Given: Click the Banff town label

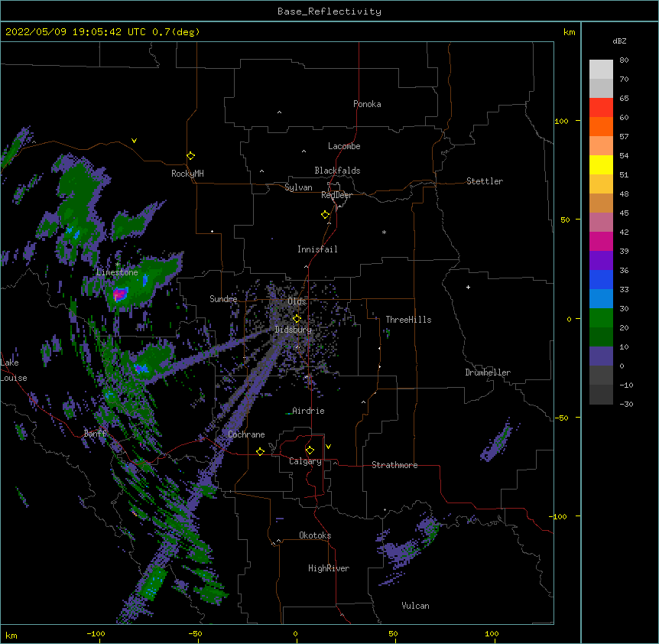Looking at the screenshot, I should (x=95, y=434).
